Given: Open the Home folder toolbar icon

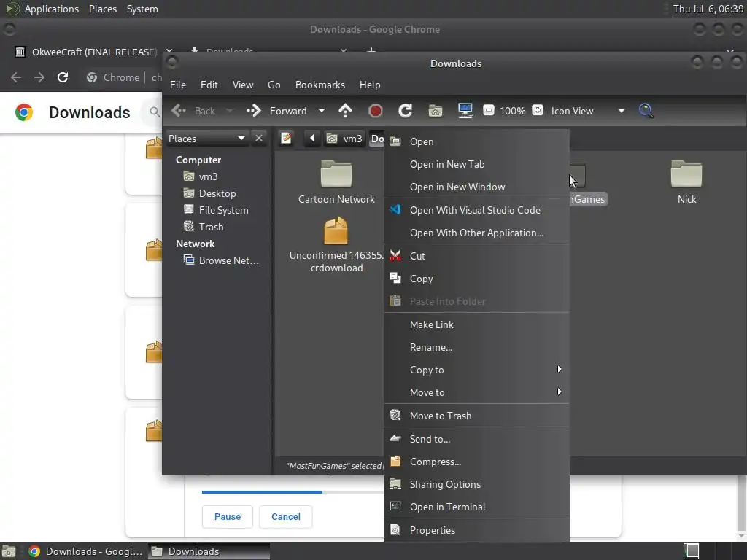Looking at the screenshot, I should click(x=435, y=111).
